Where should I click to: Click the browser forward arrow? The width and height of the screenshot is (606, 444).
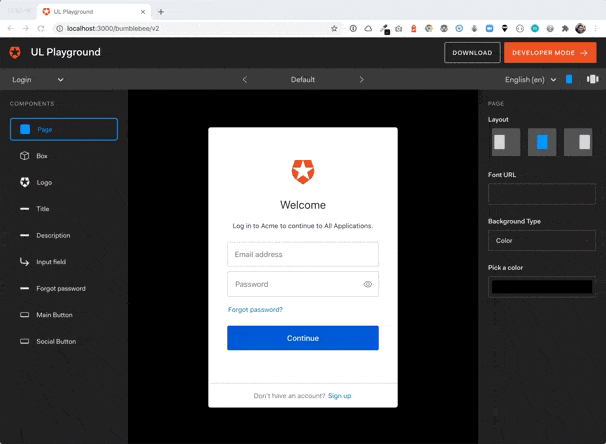pyautogui.click(x=25, y=28)
